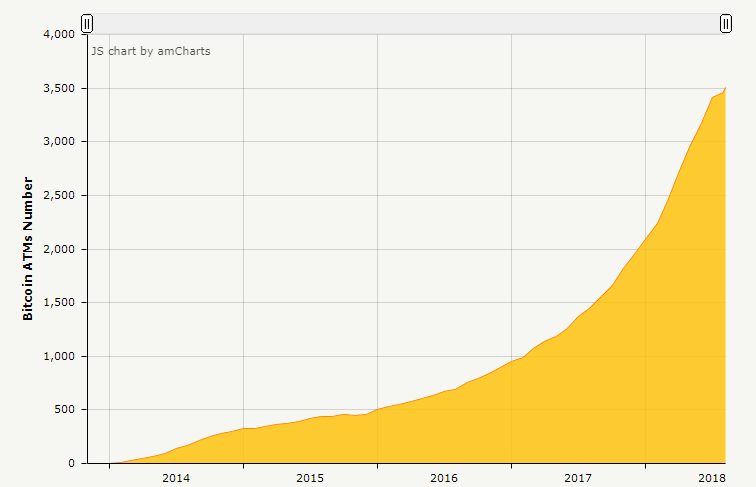Click the 3,500 y-axis value label

click(59, 88)
